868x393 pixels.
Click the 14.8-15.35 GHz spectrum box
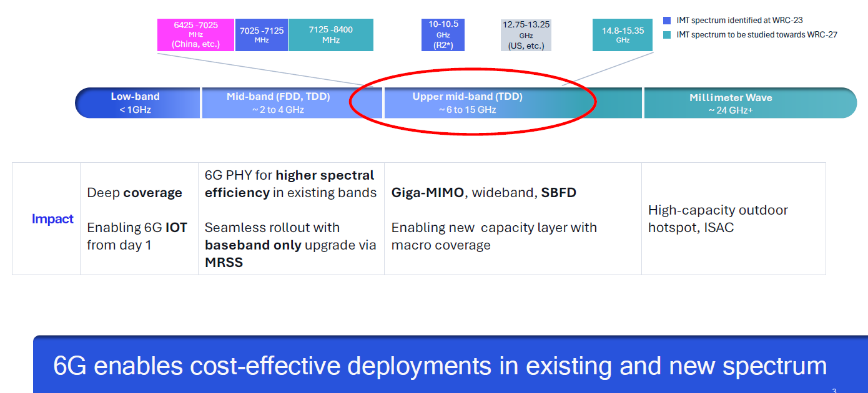[x=623, y=35]
